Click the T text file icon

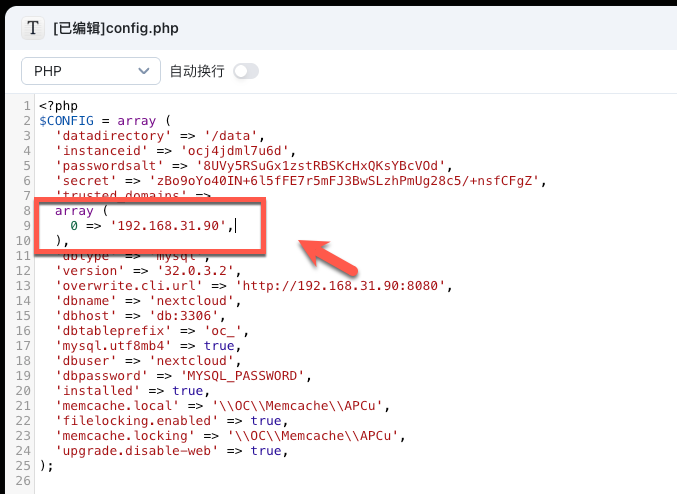click(33, 28)
